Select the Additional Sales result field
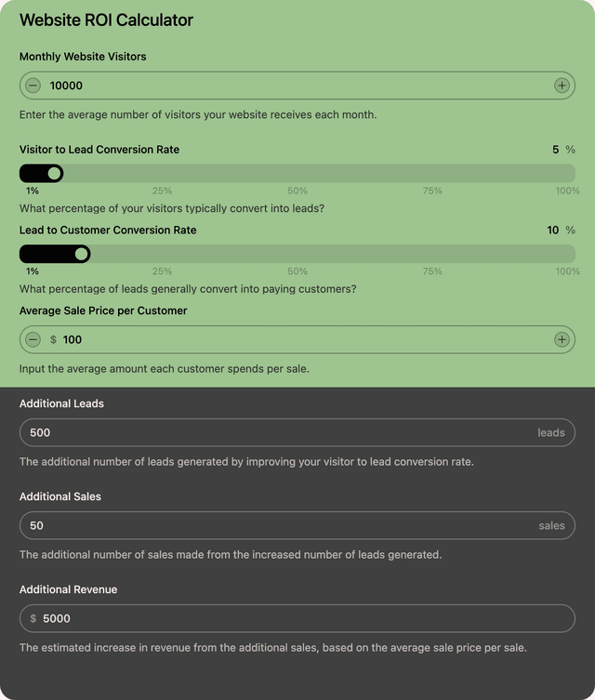Image resolution: width=595 pixels, height=700 pixels. click(279, 525)
